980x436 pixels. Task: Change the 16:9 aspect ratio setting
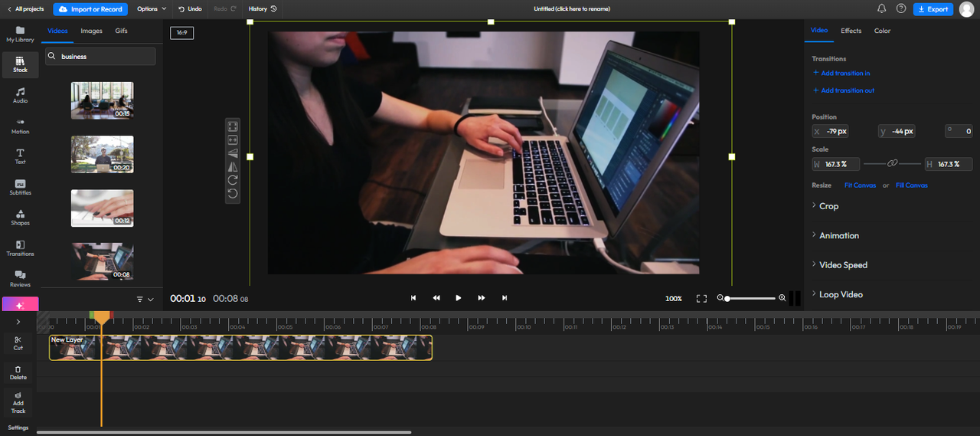click(182, 33)
